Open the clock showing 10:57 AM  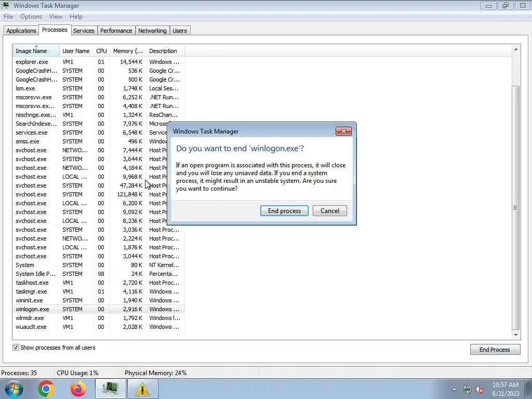pos(505,389)
